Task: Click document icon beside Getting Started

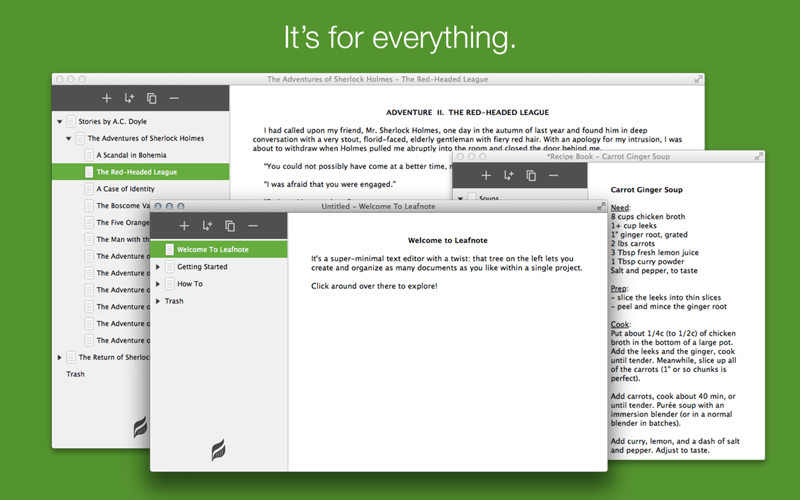Action: (x=169, y=266)
